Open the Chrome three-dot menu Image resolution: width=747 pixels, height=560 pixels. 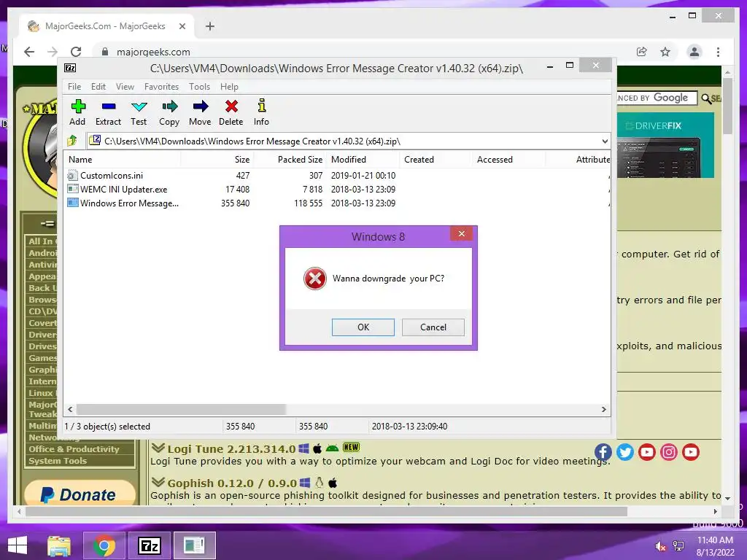tap(718, 52)
